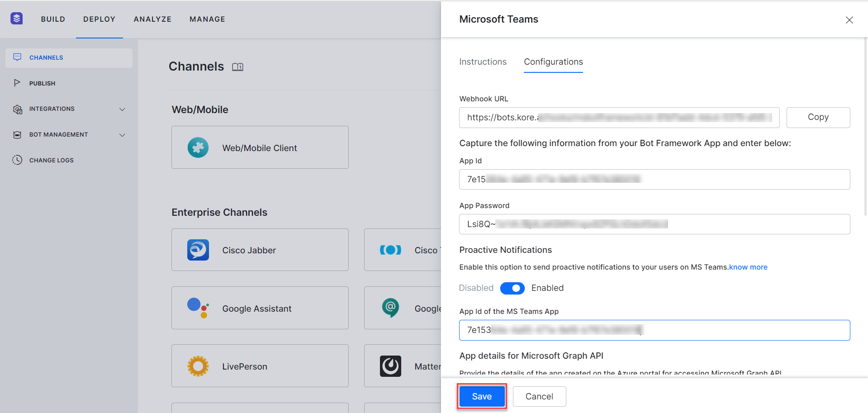Click the Web/Mobile Client puzzle icon
This screenshot has width=868, height=413.
(x=198, y=147)
